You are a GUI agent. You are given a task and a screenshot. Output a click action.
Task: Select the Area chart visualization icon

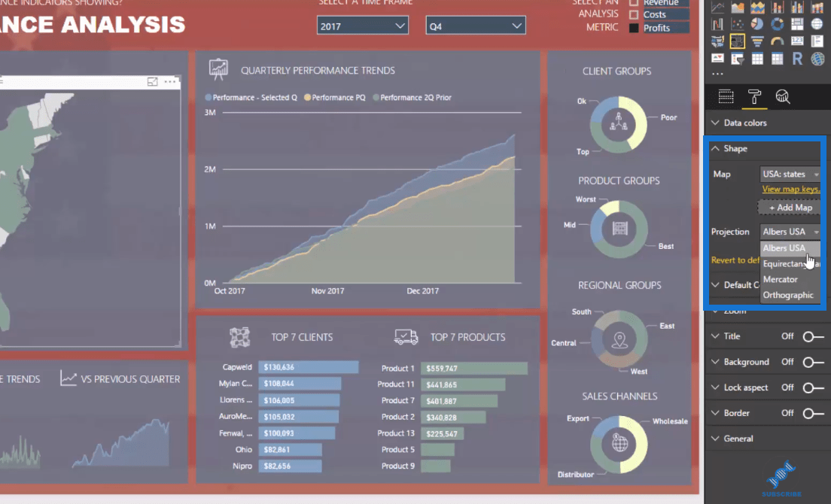tap(738, 8)
